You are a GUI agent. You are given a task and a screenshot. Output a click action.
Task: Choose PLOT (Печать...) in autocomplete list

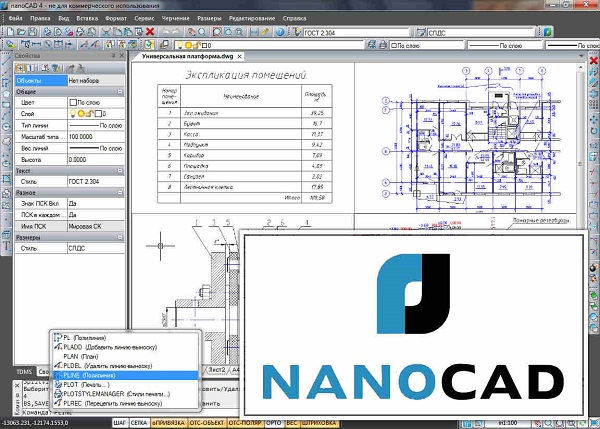[x=126, y=385]
